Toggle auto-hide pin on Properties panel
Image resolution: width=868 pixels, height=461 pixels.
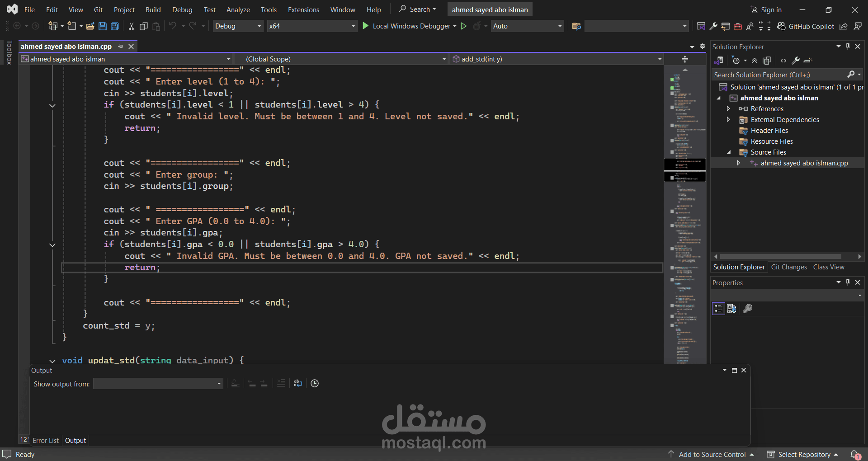[x=848, y=282]
